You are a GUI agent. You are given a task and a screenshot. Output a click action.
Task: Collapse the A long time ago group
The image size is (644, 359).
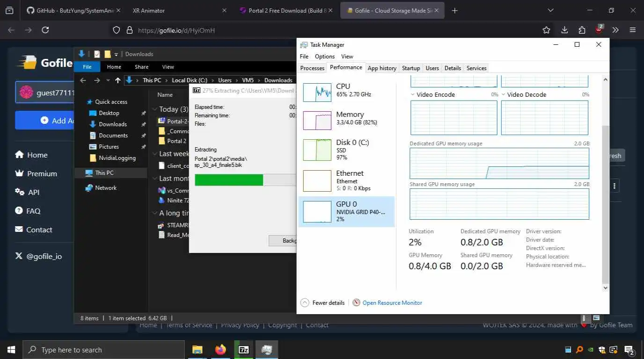click(155, 213)
